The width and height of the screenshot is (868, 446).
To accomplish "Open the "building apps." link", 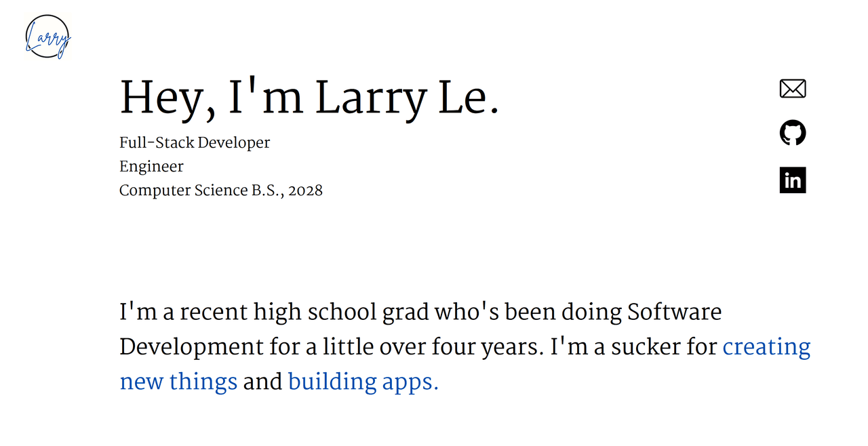I will click(363, 382).
